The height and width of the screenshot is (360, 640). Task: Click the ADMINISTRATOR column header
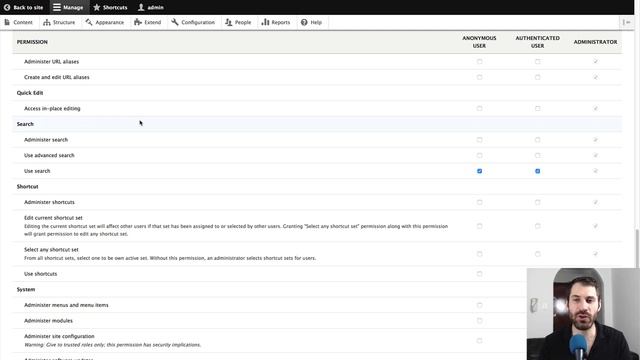click(x=596, y=42)
